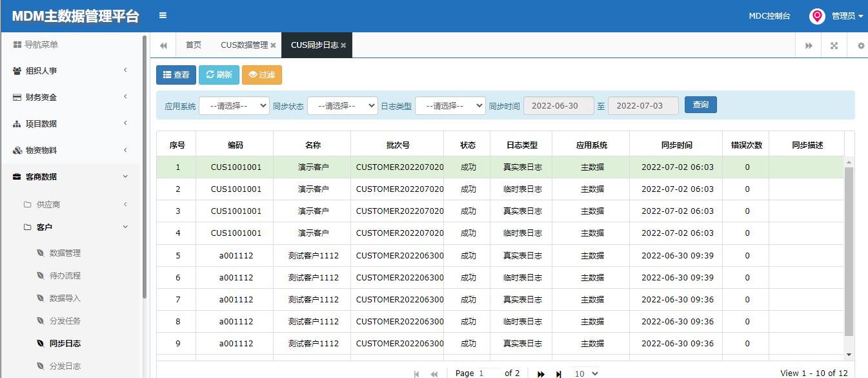
Task: Collapse the sidebar with the hamburger icon
Action: pos(161,14)
